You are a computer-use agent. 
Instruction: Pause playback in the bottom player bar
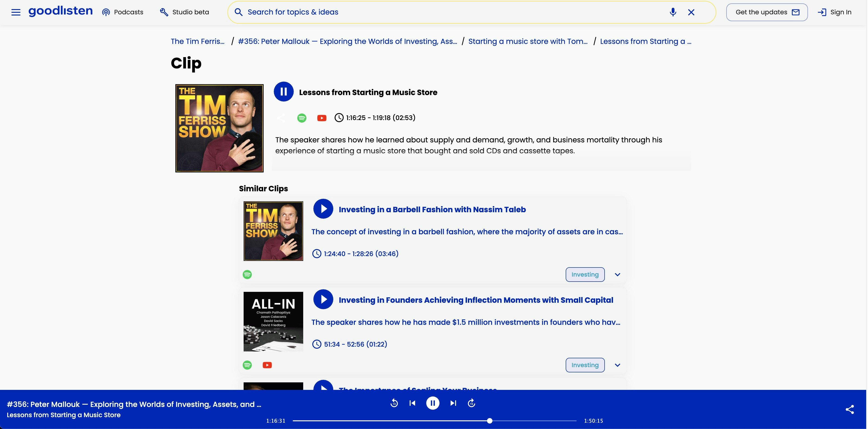433,403
